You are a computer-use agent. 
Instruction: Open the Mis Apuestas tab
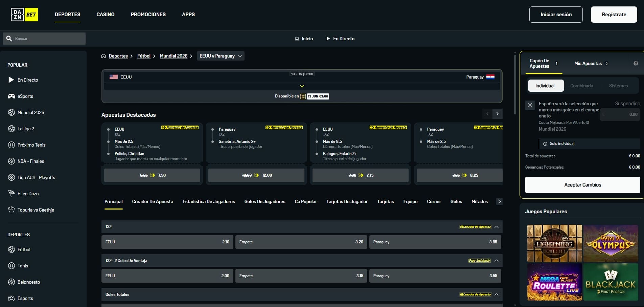coord(591,63)
